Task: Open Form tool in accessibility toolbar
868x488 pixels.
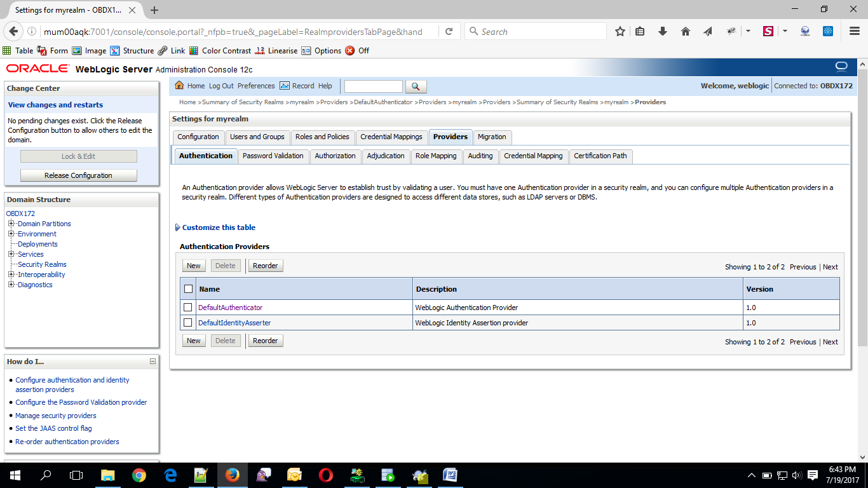Action: coord(53,50)
